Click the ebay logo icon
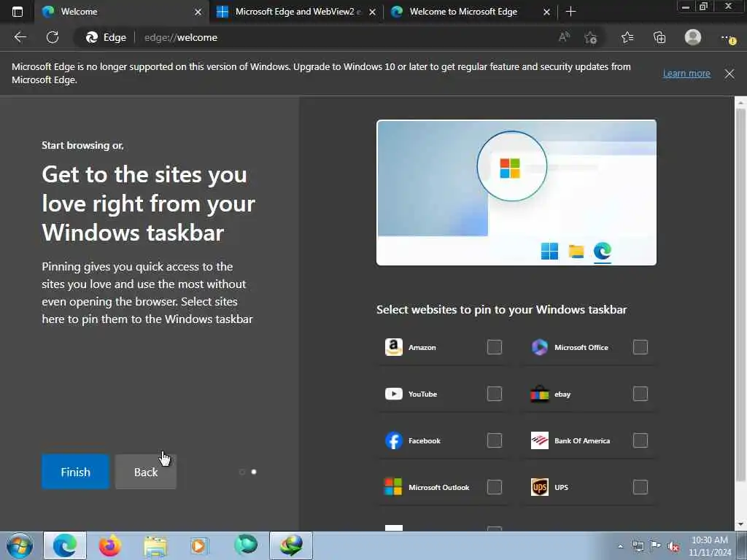747x560 pixels. click(x=539, y=394)
